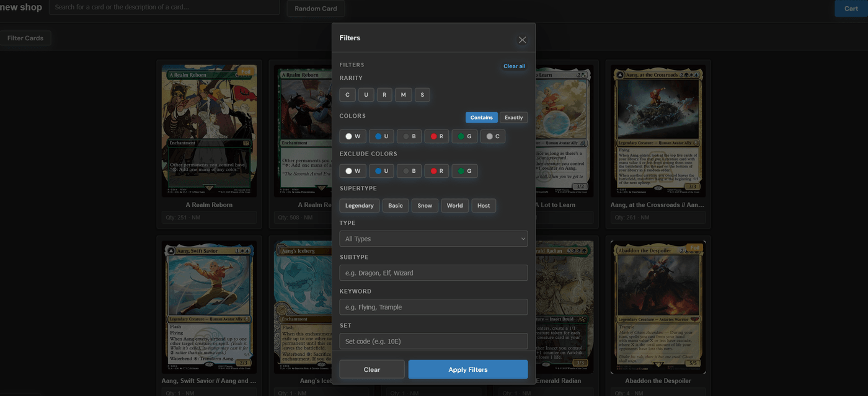Exclude red R under Exclude Colors
868x396 pixels.
436,171
